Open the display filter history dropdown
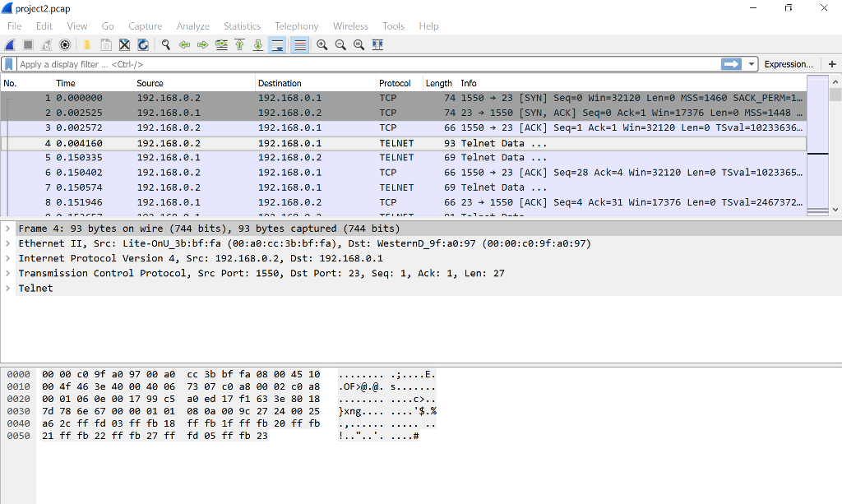 point(751,64)
